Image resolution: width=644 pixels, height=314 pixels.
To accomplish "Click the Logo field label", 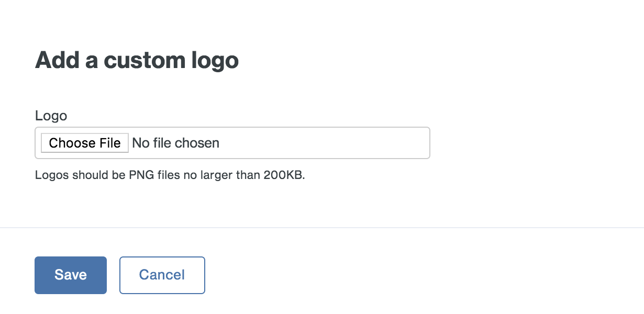I will [51, 116].
